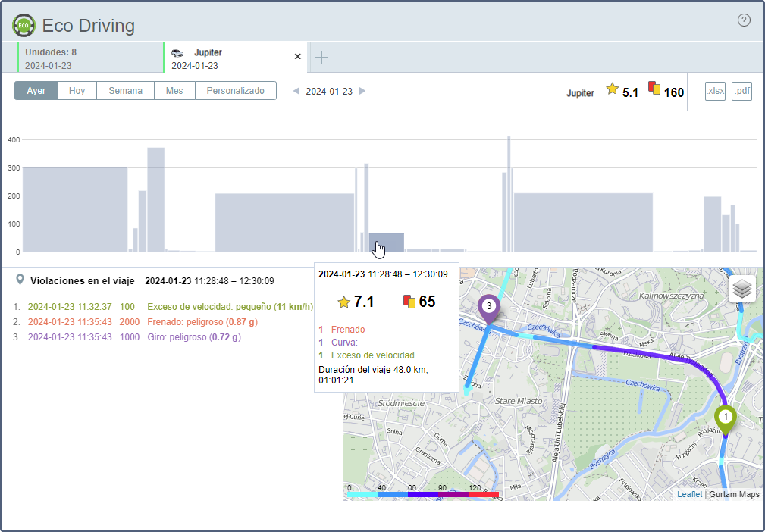
Task: Open the Leaflet attribution link
Action: pyautogui.click(x=689, y=494)
